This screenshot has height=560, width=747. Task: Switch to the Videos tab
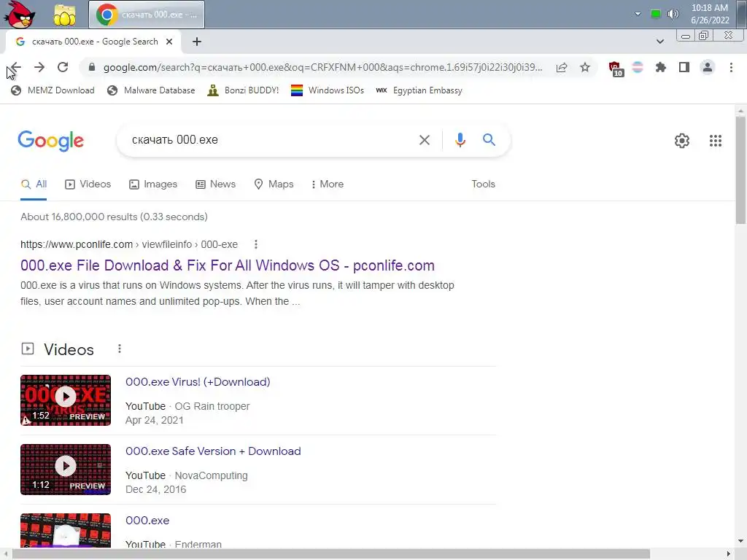click(88, 184)
